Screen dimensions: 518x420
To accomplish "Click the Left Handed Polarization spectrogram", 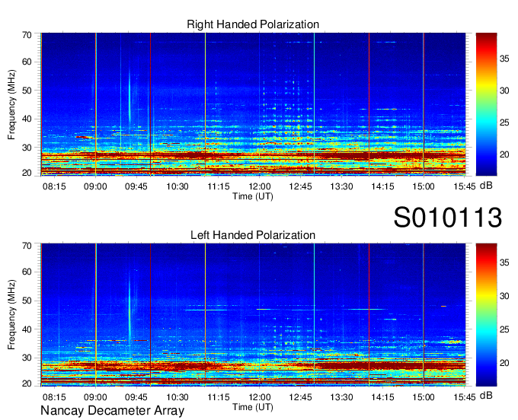I will point(254,315).
